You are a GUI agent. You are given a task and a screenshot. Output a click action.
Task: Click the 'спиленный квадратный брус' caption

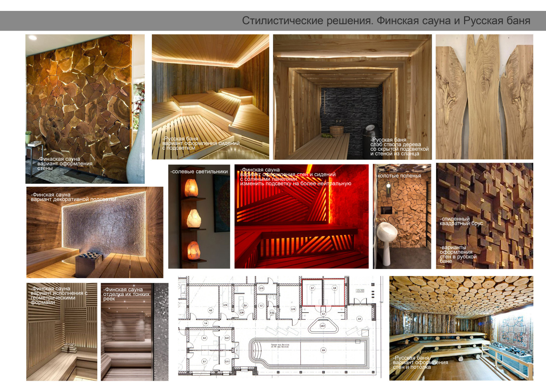pos(461,221)
